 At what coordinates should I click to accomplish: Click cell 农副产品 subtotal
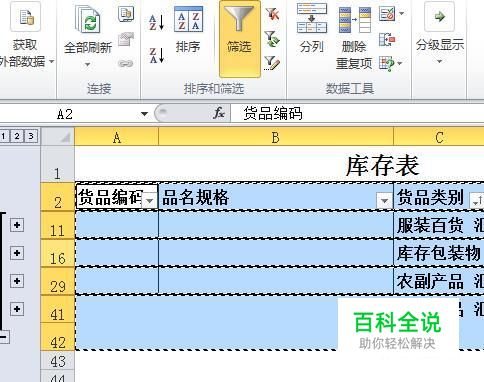click(439, 281)
